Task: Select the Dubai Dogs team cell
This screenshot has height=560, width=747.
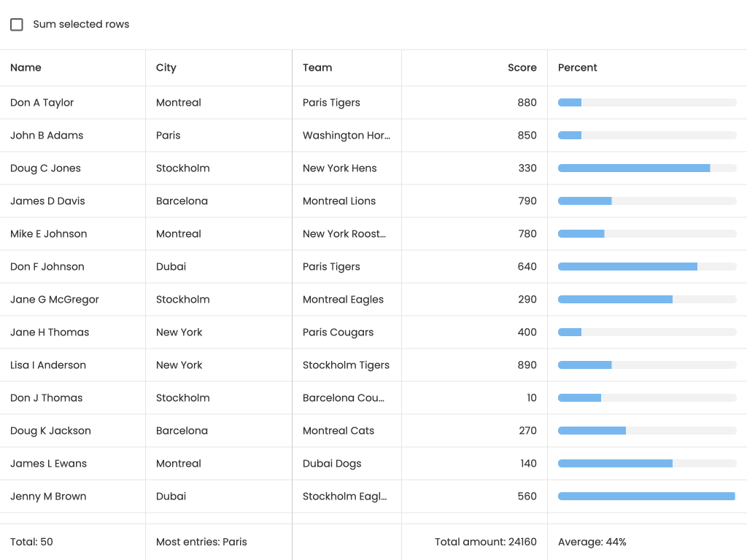Action: tap(332, 464)
